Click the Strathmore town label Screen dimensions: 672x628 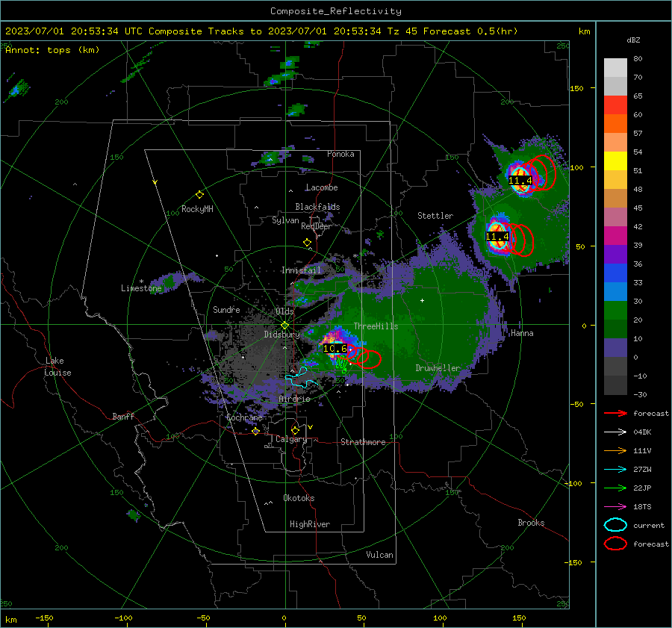tap(363, 442)
